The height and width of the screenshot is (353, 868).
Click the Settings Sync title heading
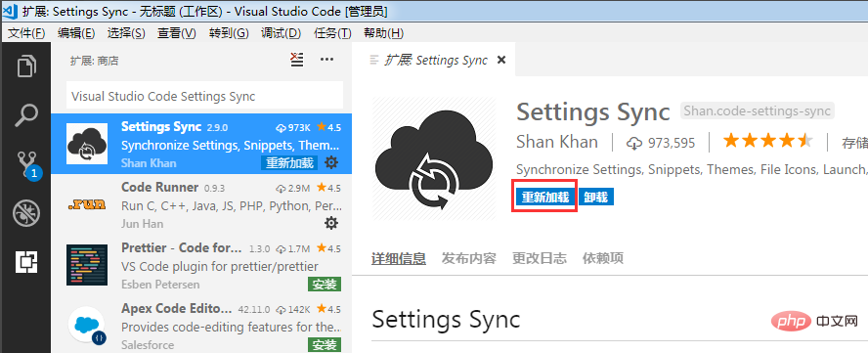593,111
